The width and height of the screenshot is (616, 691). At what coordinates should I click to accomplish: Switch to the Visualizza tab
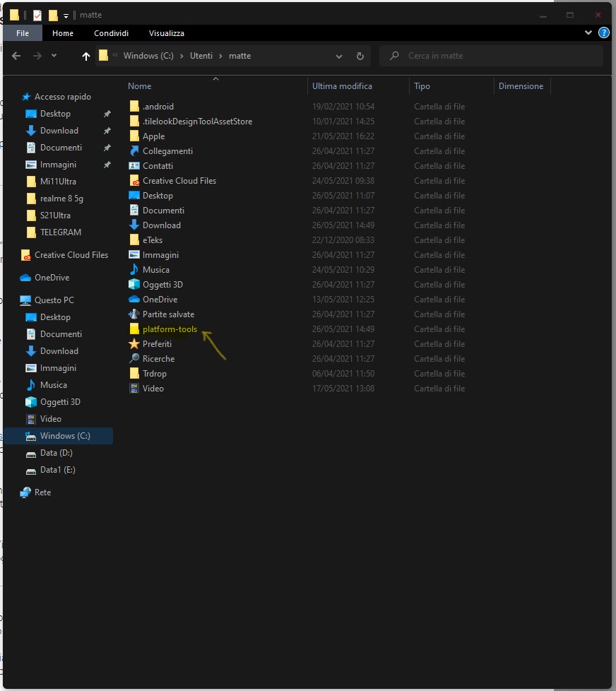tap(166, 33)
